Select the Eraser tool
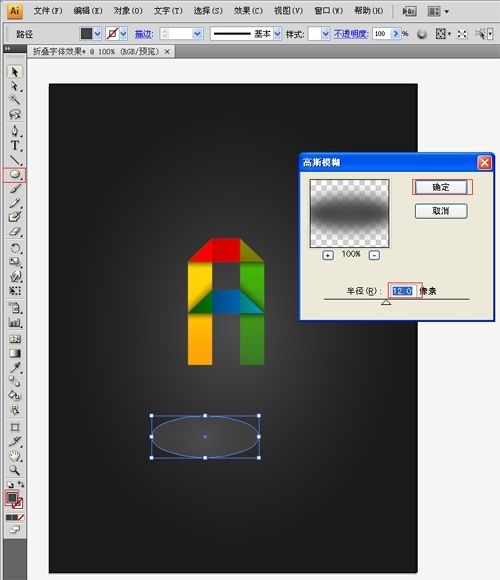The width and height of the screenshot is (500, 580). pos(14,232)
